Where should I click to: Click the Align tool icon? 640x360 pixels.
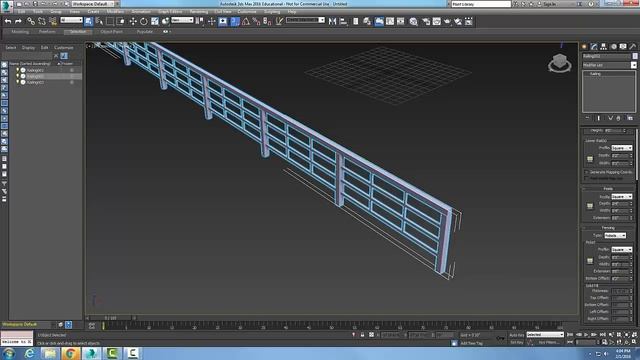pos(343,21)
